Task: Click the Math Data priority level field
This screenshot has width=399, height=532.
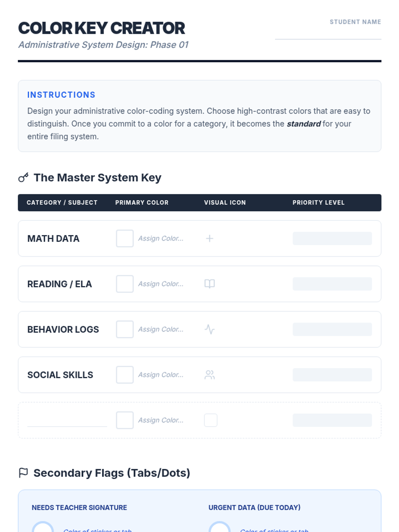Action: (332, 238)
